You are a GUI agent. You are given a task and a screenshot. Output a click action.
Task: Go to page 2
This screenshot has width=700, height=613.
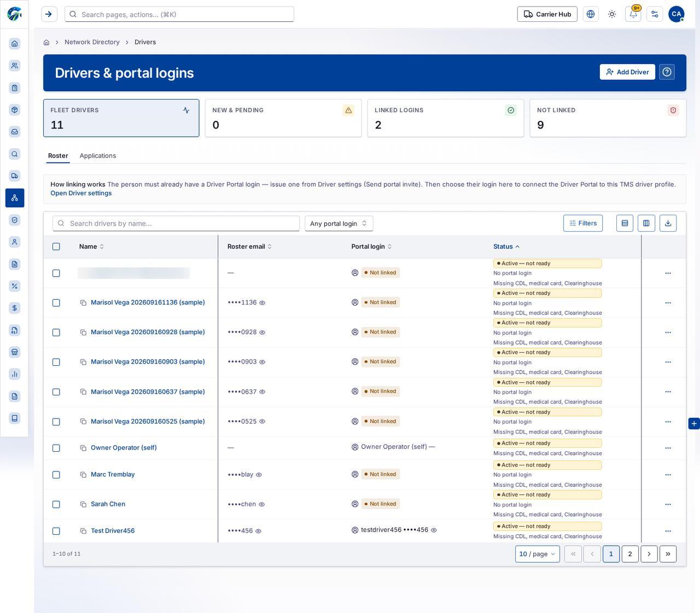tap(630, 554)
